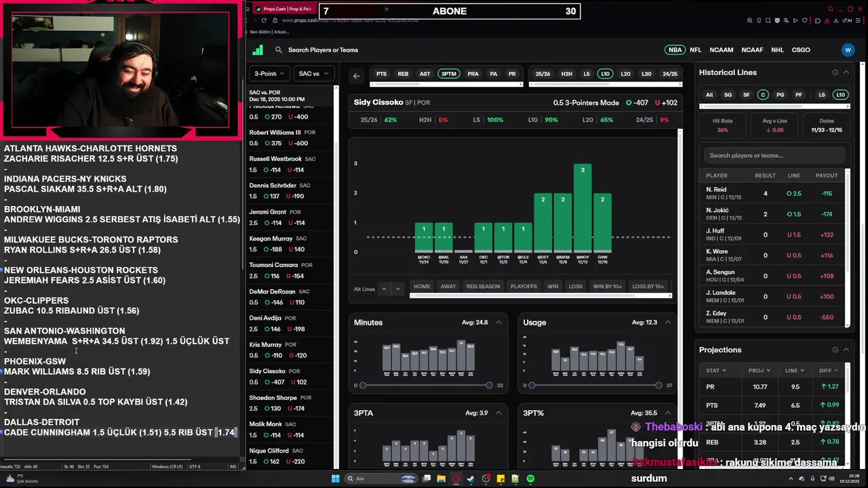Switch to the NHL league tab
The image size is (868, 488).
point(777,49)
